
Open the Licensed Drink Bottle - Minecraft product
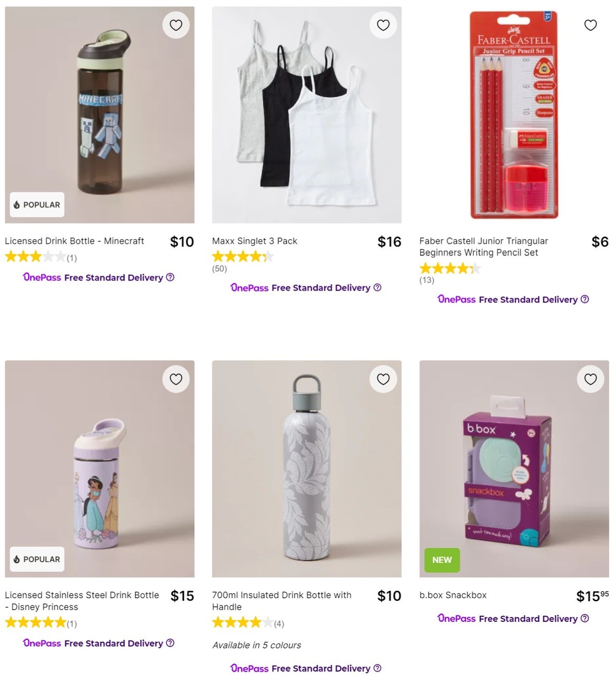(74, 241)
